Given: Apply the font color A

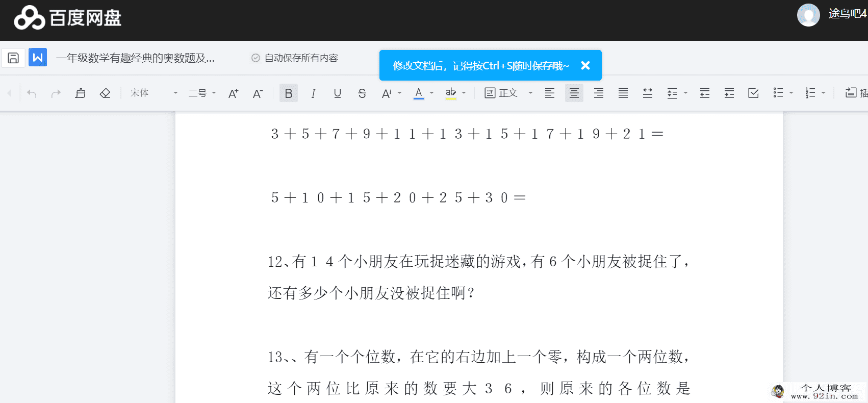Looking at the screenshot, I should point(419,93).
